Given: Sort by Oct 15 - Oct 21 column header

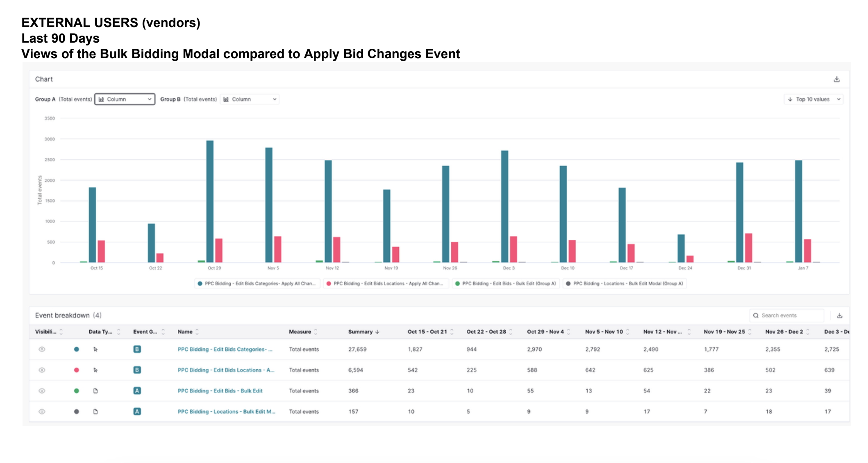Looking at the screenshot, I should (x=427, y=332).
